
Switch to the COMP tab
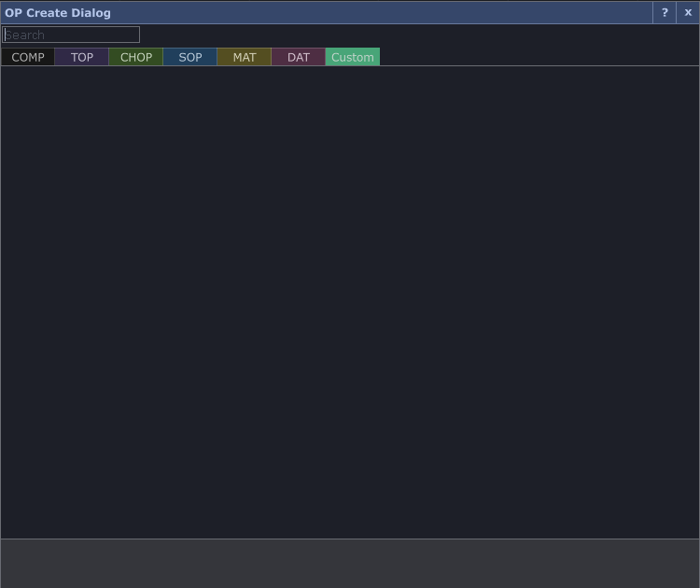pos(28,57)
